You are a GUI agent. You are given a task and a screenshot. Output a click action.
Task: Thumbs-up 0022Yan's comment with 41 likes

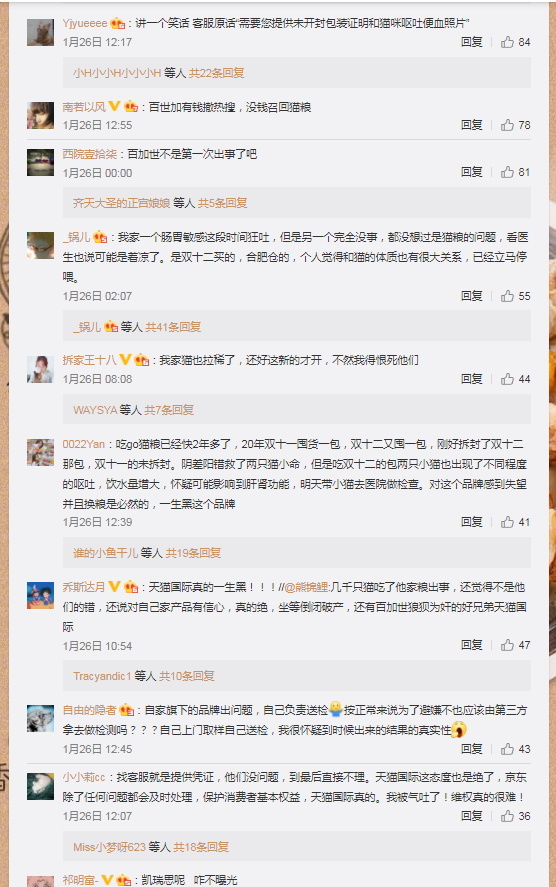[507, 522]
